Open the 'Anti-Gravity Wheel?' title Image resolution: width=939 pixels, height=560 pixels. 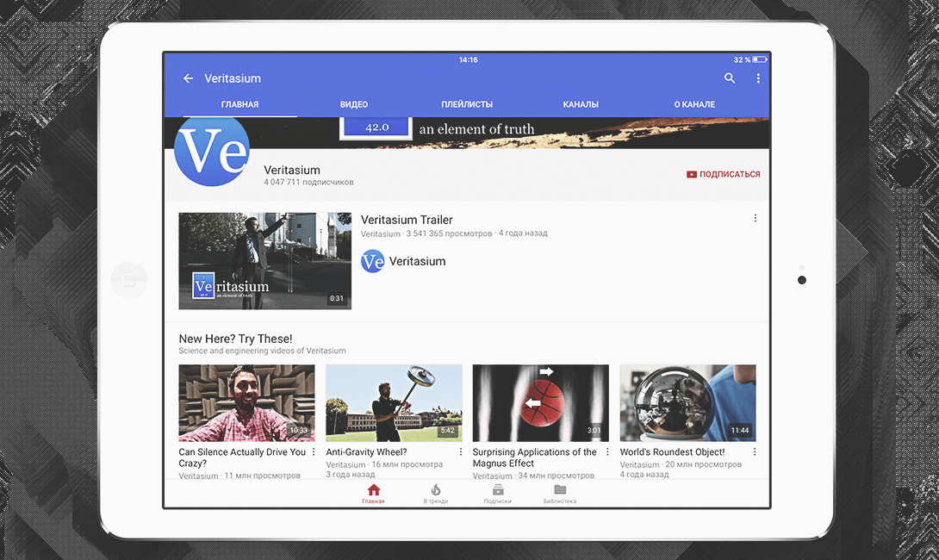[366, 452]
